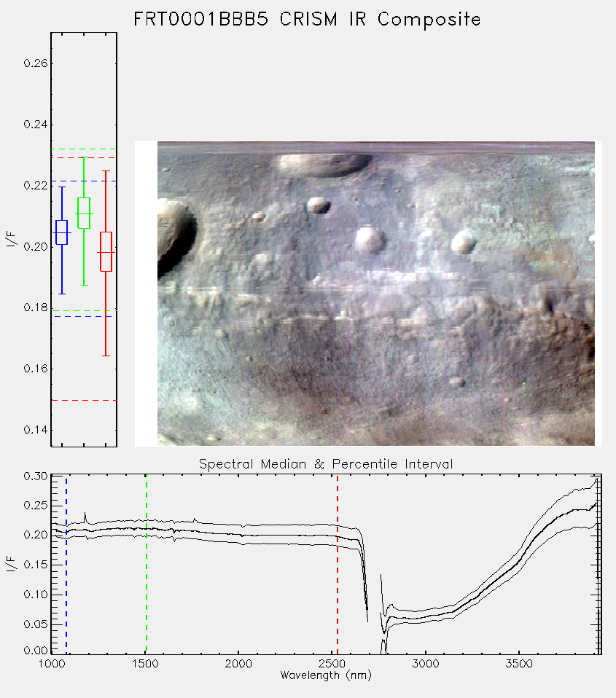Click the absorption dip near 2750 nm

coord(384,630)
